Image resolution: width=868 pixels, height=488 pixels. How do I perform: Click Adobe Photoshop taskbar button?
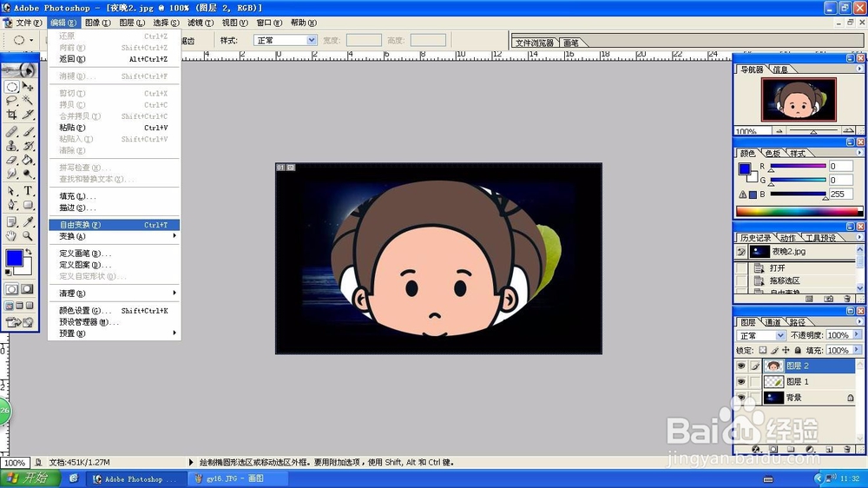click(136, 478)
